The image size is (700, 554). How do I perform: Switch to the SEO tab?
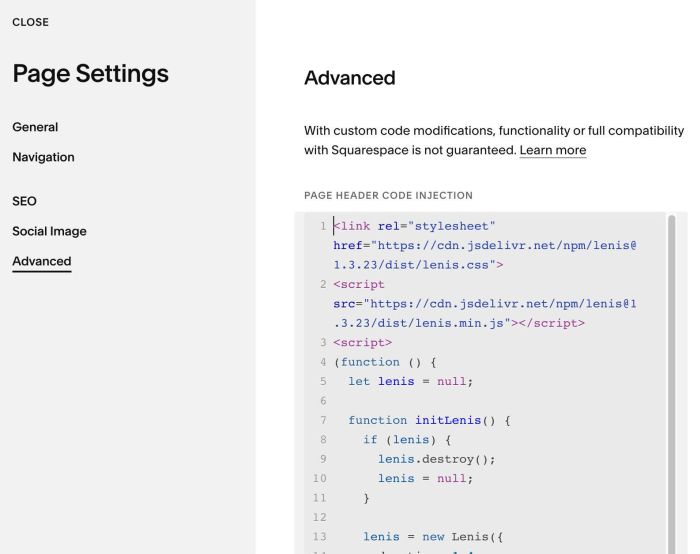tap(25, 201)
